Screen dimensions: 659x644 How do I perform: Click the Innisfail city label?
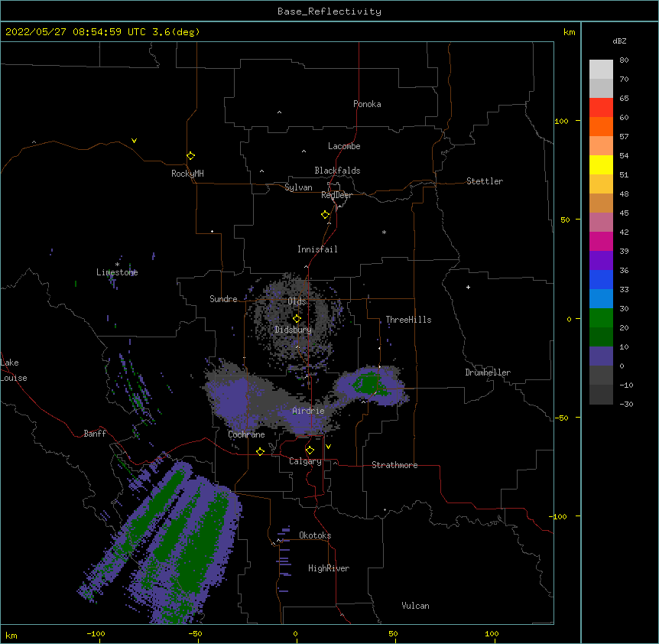317,249
